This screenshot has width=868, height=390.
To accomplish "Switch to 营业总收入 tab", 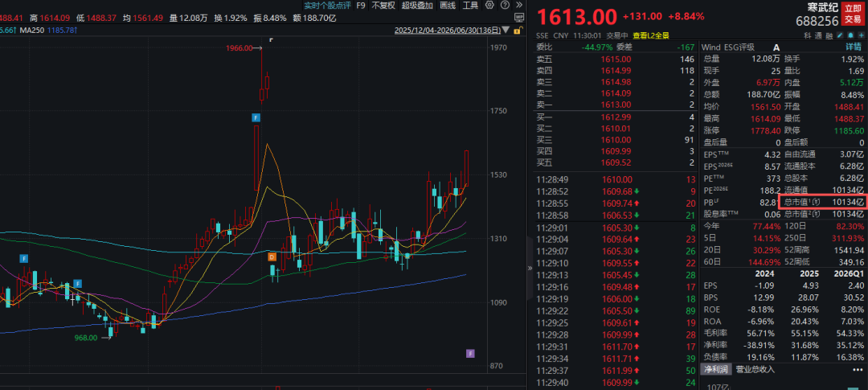I will tap(755, 370).
